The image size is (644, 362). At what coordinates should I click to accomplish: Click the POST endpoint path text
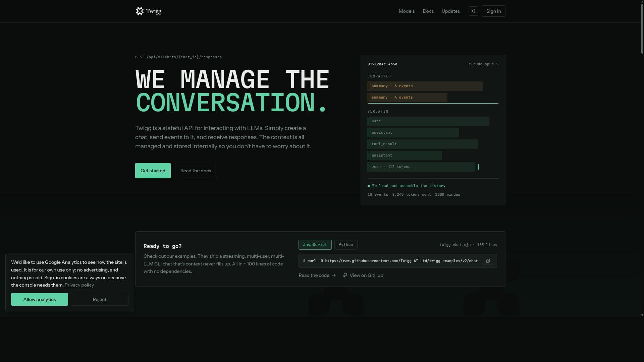pos(178,57)
